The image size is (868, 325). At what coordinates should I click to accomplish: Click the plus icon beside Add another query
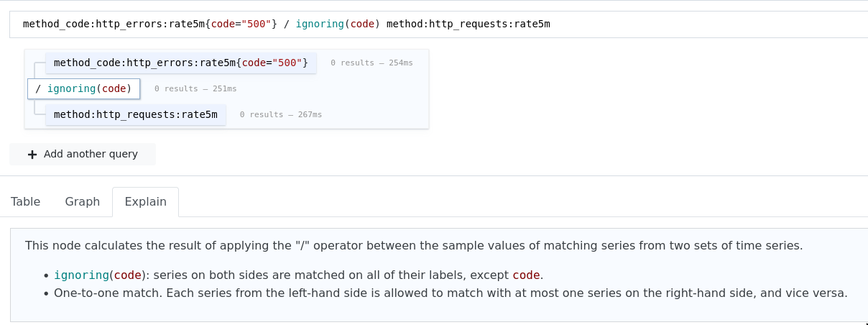pos(32,154)
